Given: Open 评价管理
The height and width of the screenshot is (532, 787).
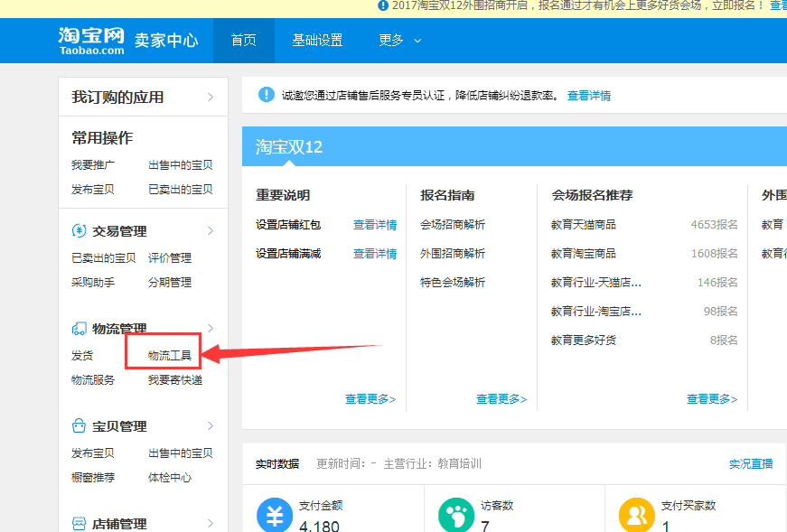Looking at the screenshot, I should tap(170, 258).
